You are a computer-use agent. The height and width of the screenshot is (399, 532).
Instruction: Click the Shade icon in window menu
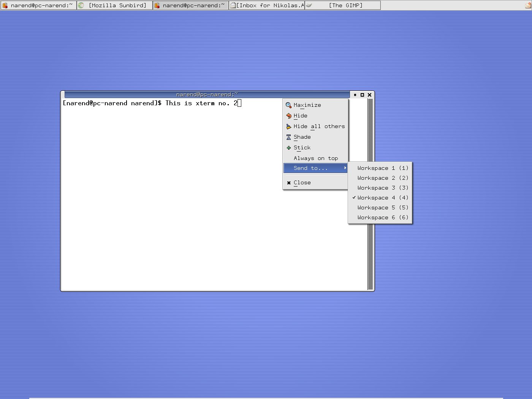[289, 137]
